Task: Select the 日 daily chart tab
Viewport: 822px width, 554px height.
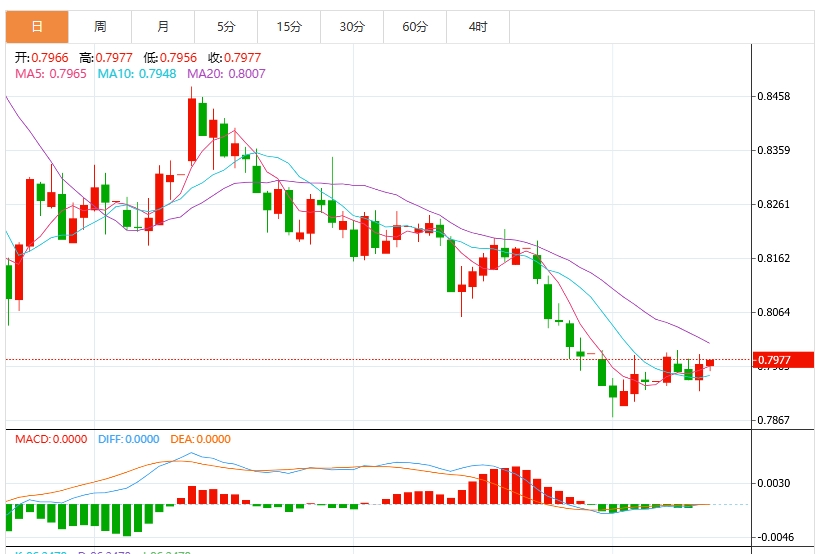Action: click(x=37, y=27)
